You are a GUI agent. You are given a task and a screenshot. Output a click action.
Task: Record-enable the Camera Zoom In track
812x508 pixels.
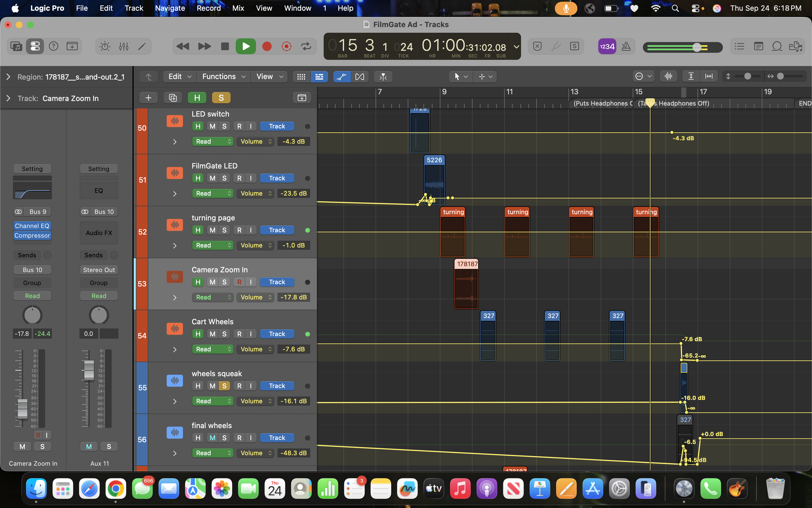tap(239, 282)
